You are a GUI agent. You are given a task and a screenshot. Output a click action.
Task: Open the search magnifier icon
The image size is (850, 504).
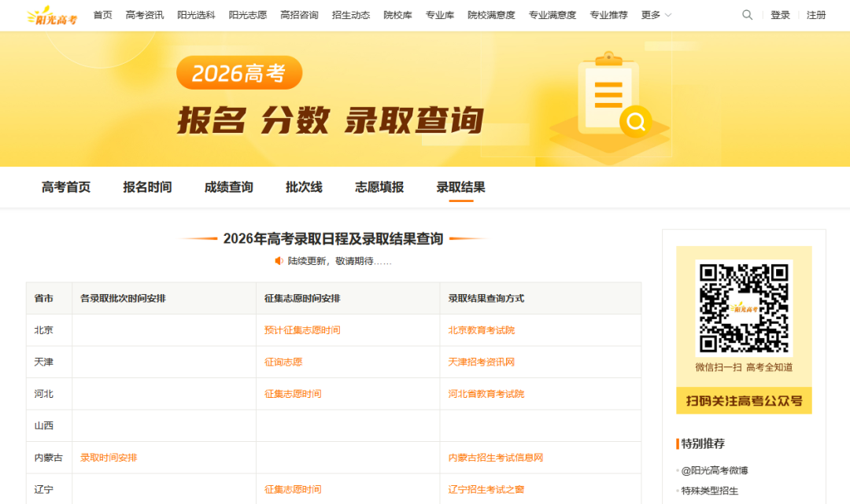pos(747,15)
